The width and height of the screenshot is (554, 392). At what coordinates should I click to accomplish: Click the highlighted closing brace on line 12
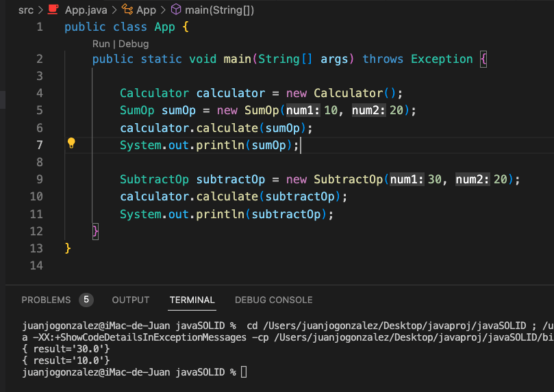(x=95, y=231)
